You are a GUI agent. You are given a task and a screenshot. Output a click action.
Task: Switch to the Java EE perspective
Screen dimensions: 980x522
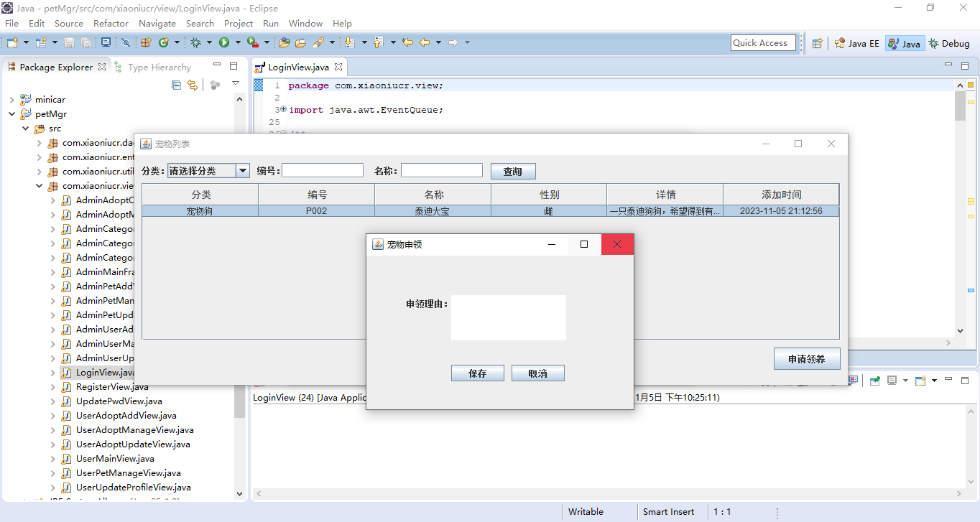(856, 43)
